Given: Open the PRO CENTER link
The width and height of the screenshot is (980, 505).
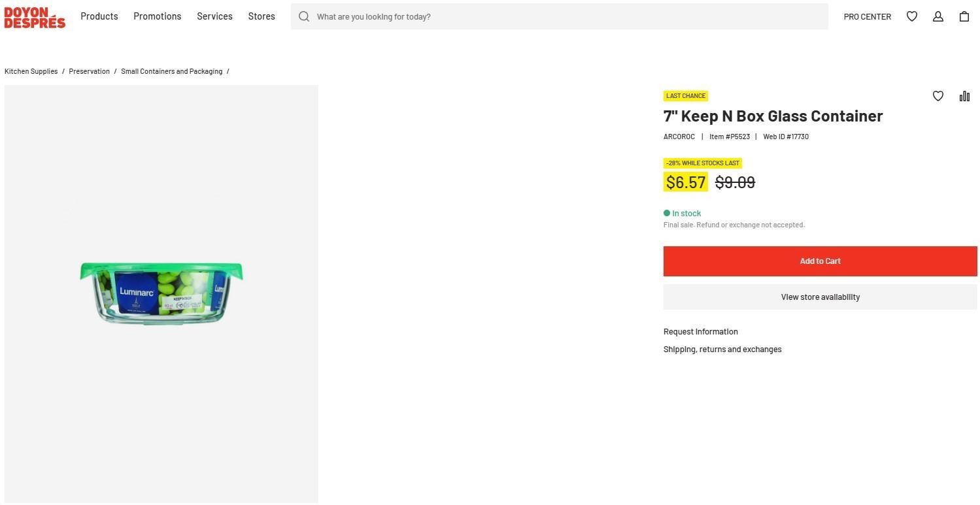Looking at the screenshot, I should (x=867, y=17).
